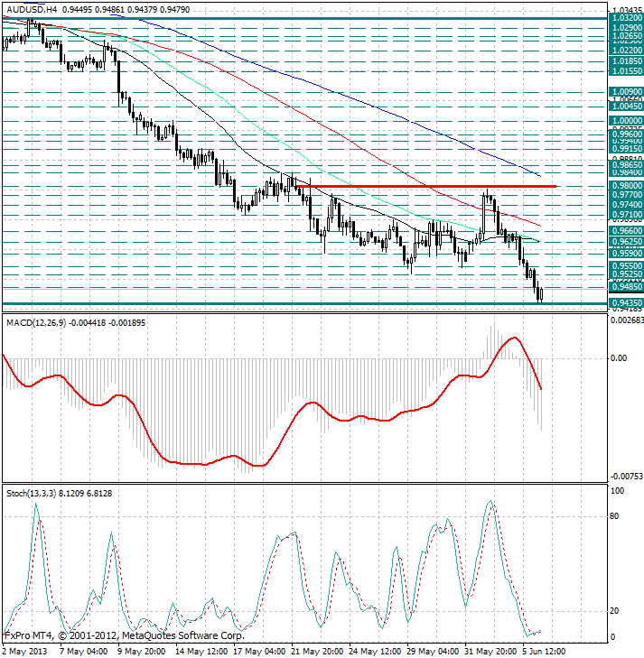Select the 0.95900 price level label

626,253
